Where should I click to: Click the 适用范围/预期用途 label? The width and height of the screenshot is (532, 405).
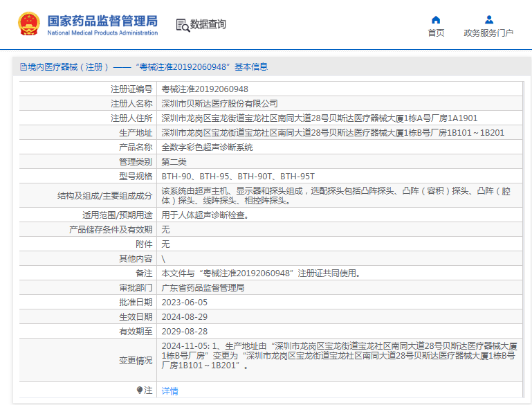coord(118,215)
